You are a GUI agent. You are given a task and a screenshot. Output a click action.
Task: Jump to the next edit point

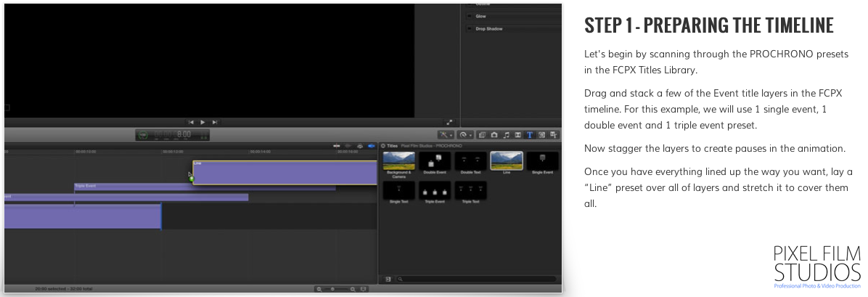click(x=215, y=122)
